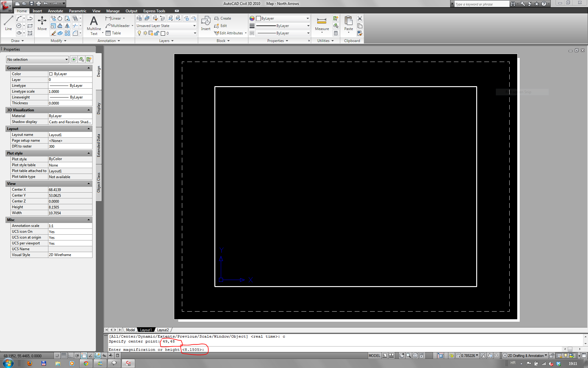Click the Move tool in Modify
The height and width of the screenshot is (368, 588).
pyautogui.click(x=42, y=23)
